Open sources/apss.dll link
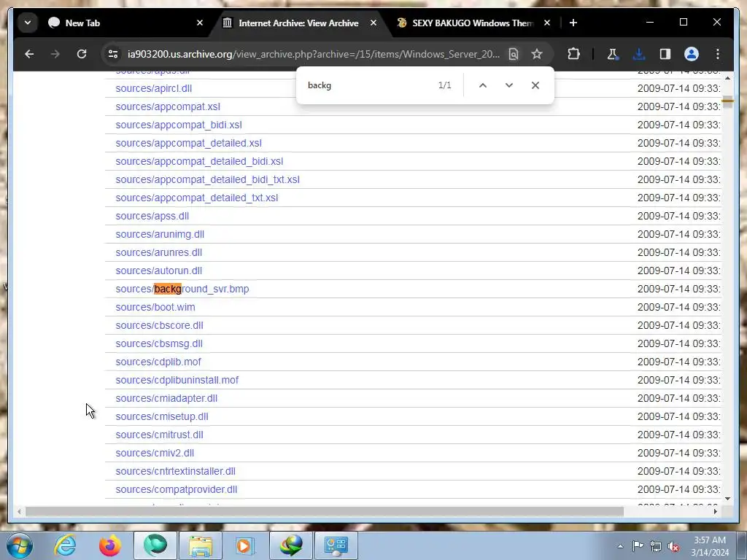The height and width of the screenshot is (560, 747). click(152, 216)
